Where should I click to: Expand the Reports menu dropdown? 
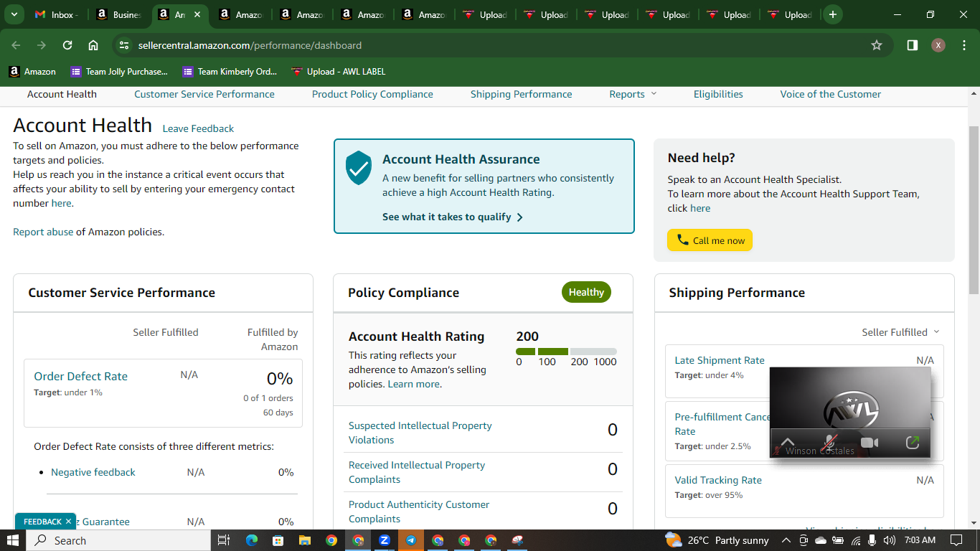(633, 94)
